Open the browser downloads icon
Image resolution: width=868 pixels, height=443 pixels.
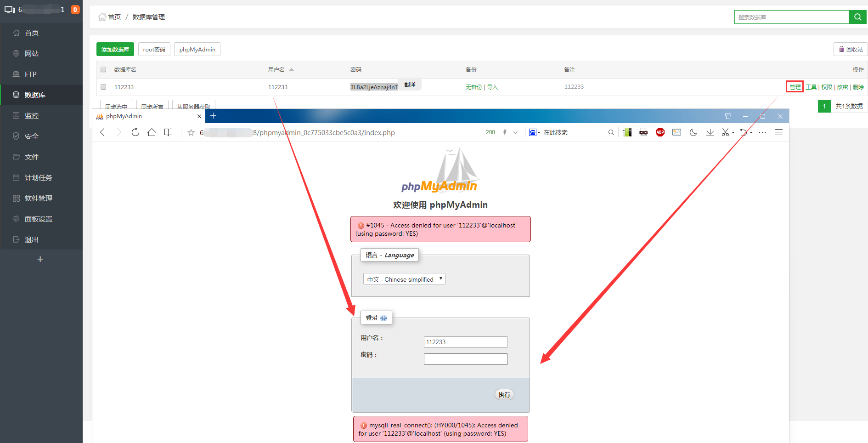pos(710,132)
